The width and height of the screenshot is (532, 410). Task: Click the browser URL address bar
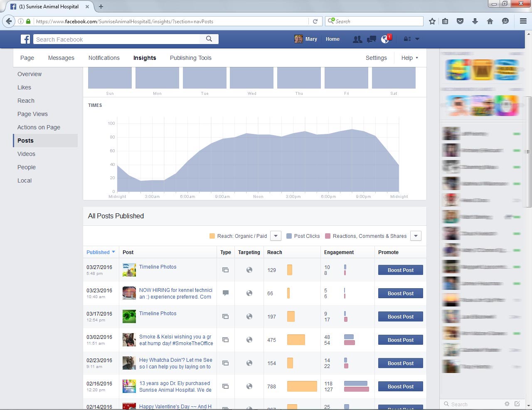click(x=172, y=21)
